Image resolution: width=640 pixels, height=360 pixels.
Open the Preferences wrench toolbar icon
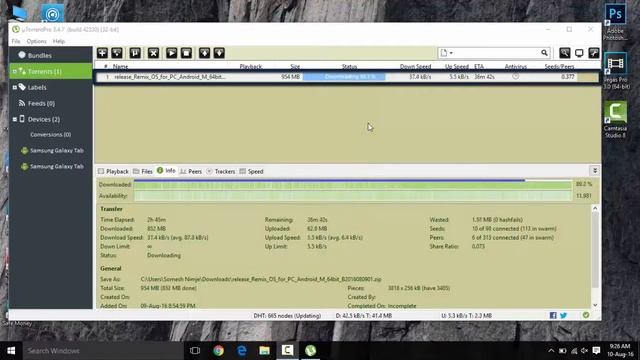click(594, 53)
